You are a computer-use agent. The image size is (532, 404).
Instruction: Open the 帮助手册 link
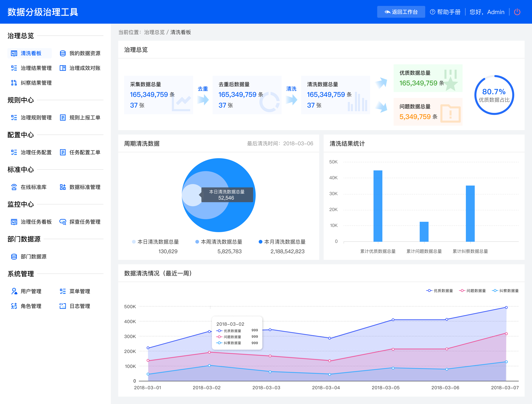pyautogui.click(x=445, y=12)
